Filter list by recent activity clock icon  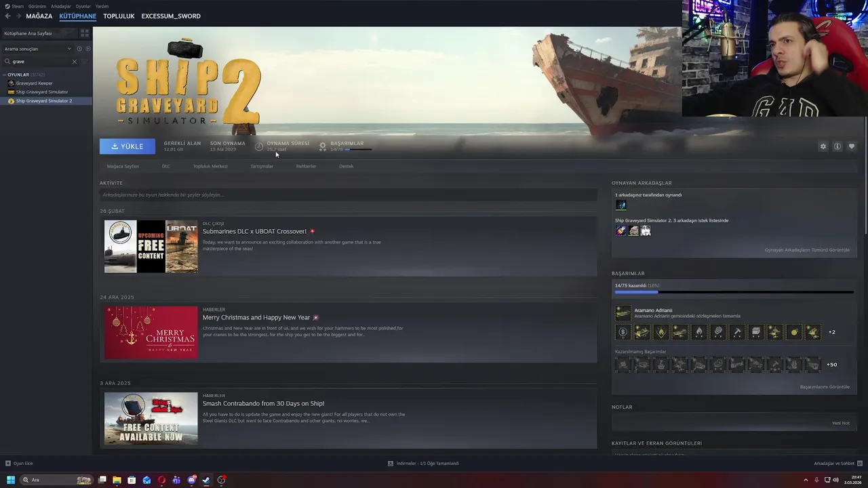click(79, 49)
